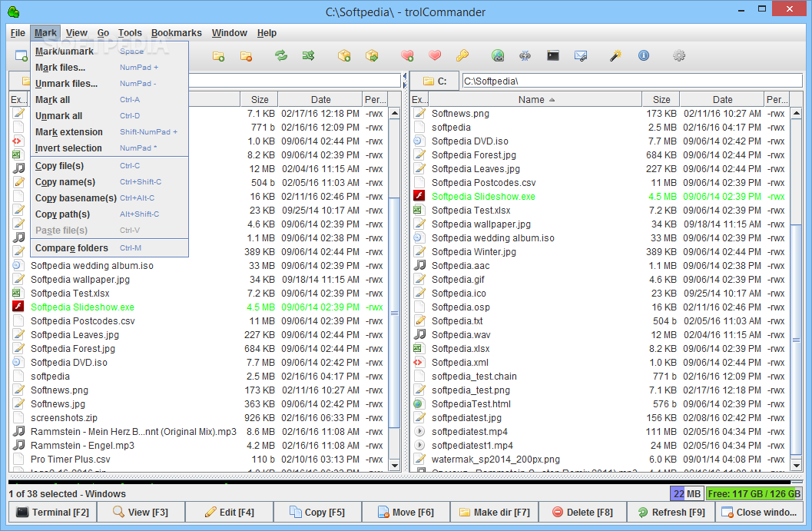Image resolution: width=812 pixels, height=531 pixels.
Task: Show file properties with the blue info icon
Action: (643, 55)
